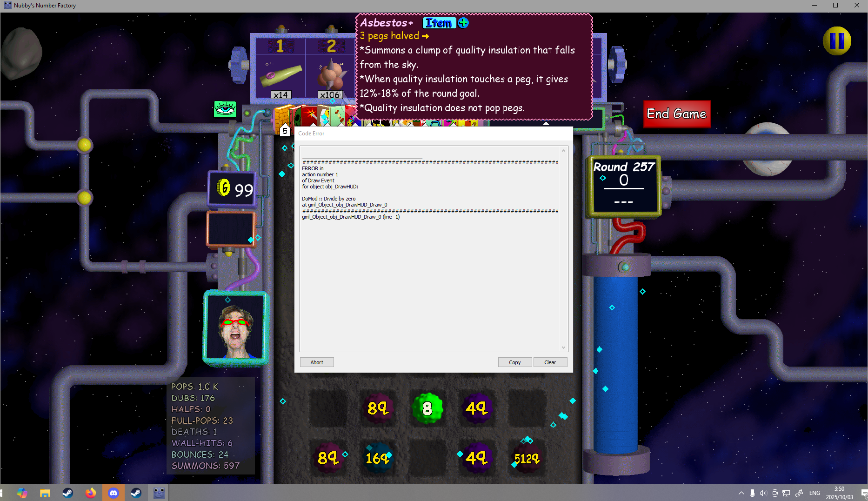Pause the game with the yellow pause button
868x501 pixels.
pyautogui.click(x=837, y=41)
